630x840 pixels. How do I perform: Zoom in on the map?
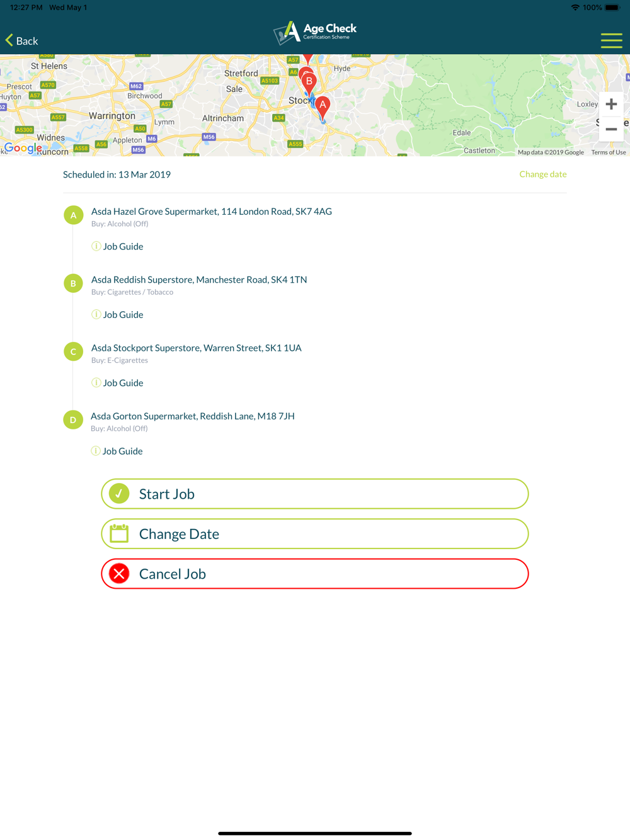click(x=611, y=105)
